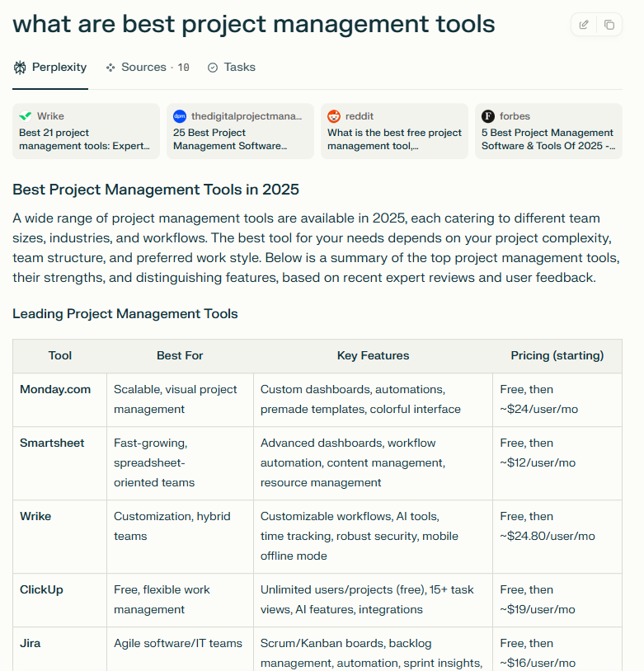The height and width of the screenshot is (671, 644).
Task: Click the intro paragraph starting 'A wide range'
Action: tap(317, 248)
